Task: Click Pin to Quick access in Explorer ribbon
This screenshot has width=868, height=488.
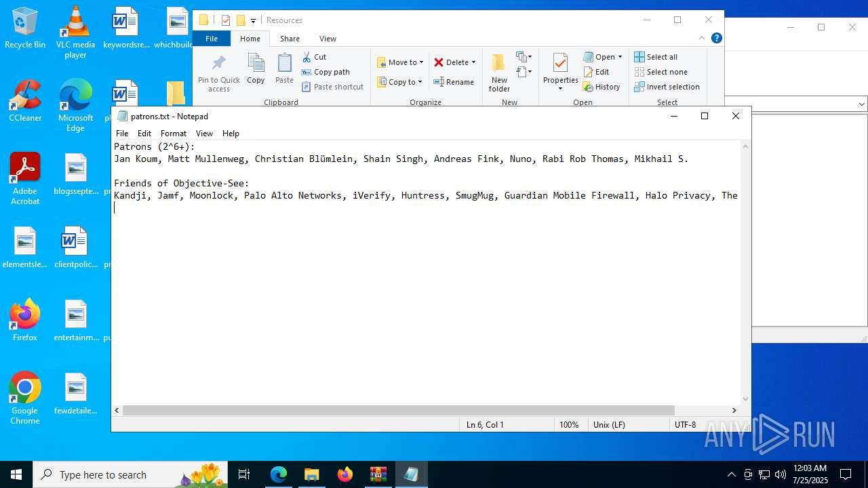Action: (218, 73)
